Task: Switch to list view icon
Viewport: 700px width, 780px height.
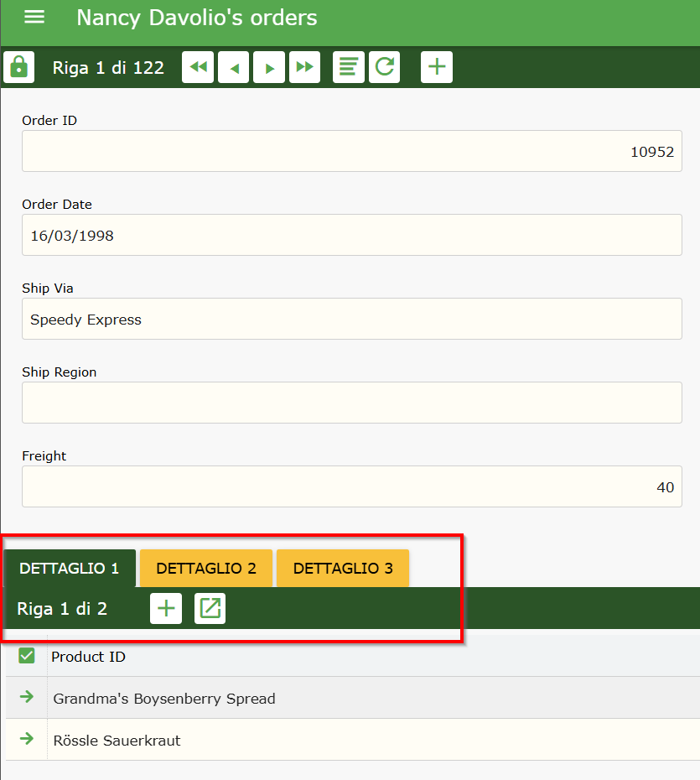Action: coord(349,67)
